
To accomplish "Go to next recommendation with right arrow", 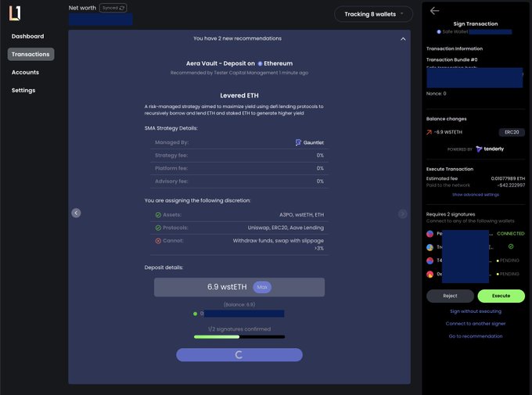I will tap(402, 214).
